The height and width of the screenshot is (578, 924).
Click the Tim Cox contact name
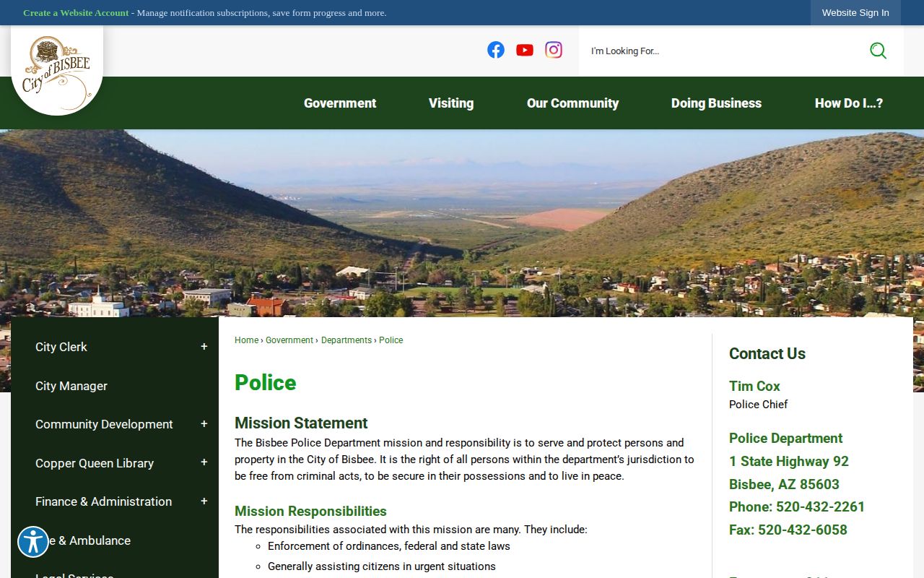754,386
